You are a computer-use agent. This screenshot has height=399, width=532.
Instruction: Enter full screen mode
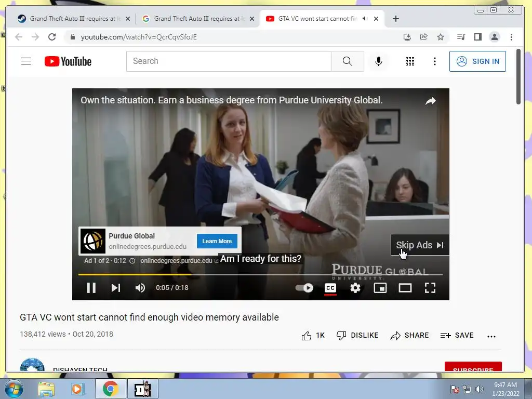tap(430, 288)
